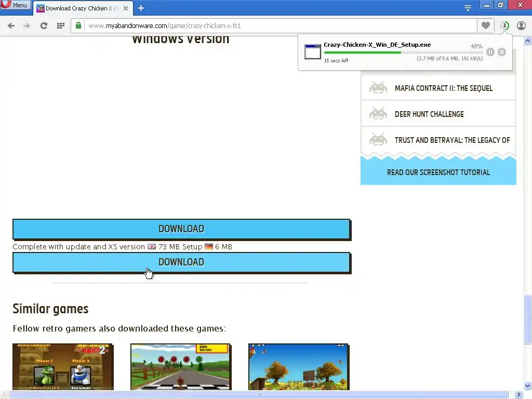Restore the Opera browser window

pyautogui.click(x=501, y=5)
